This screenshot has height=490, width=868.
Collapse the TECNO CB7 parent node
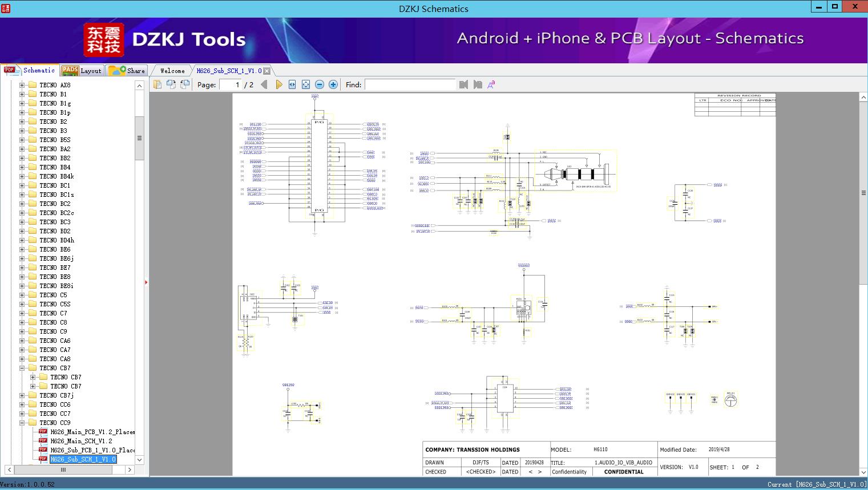tap(22, 368)
